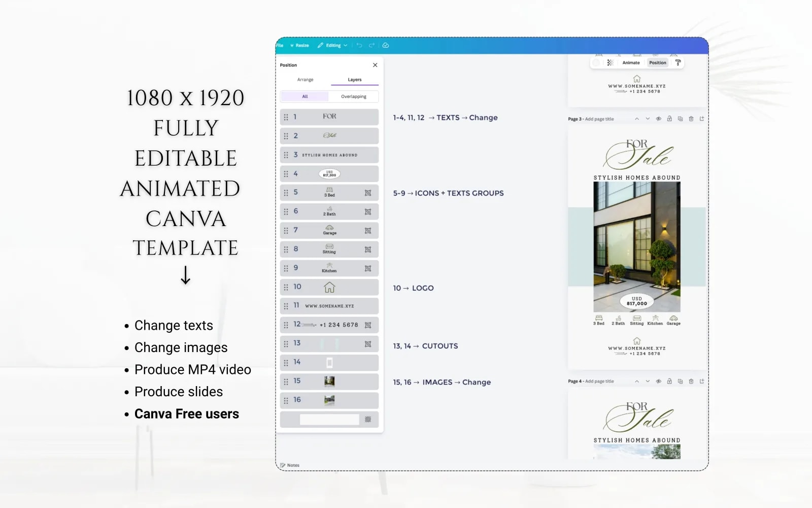The height and width of the screenshot is (508, 812).
Task: Click the group icon on 2 Bath layer
Action: point(368,212)
